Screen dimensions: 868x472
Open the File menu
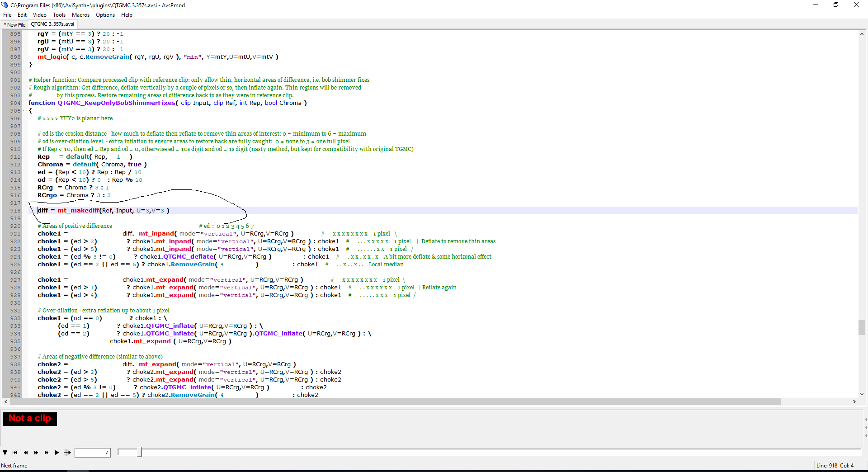point(7,15)
